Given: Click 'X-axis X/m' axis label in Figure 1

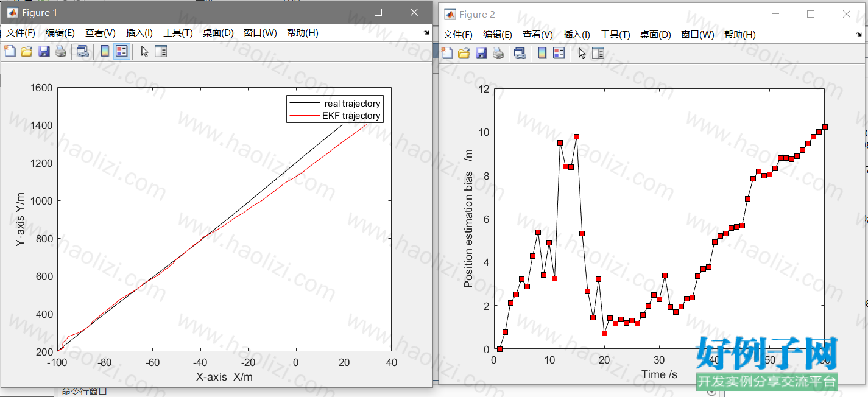Looking at the screenshot, I should pos(224,377).
